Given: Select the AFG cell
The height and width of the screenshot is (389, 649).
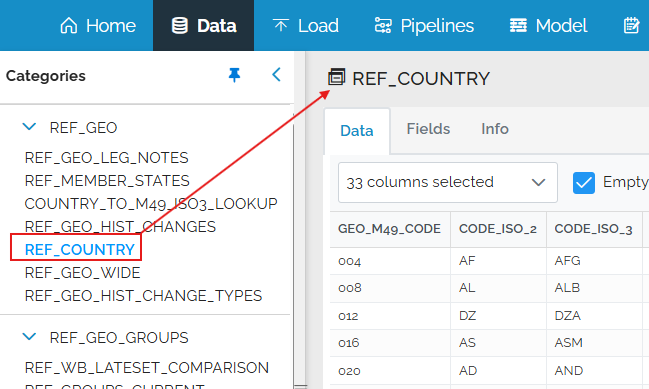Looking at the screenshot, I should coord(594,261).
